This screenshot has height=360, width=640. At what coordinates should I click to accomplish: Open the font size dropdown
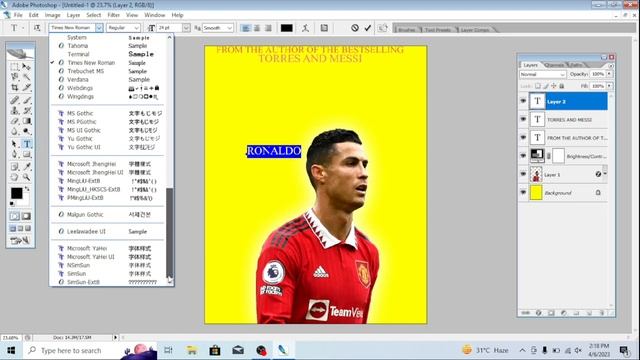186,28
